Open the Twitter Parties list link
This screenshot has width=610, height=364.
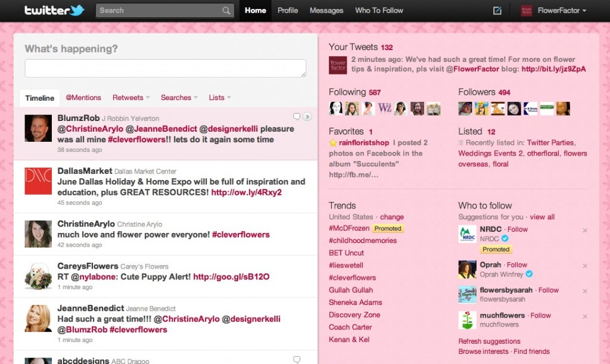point(550,143)
